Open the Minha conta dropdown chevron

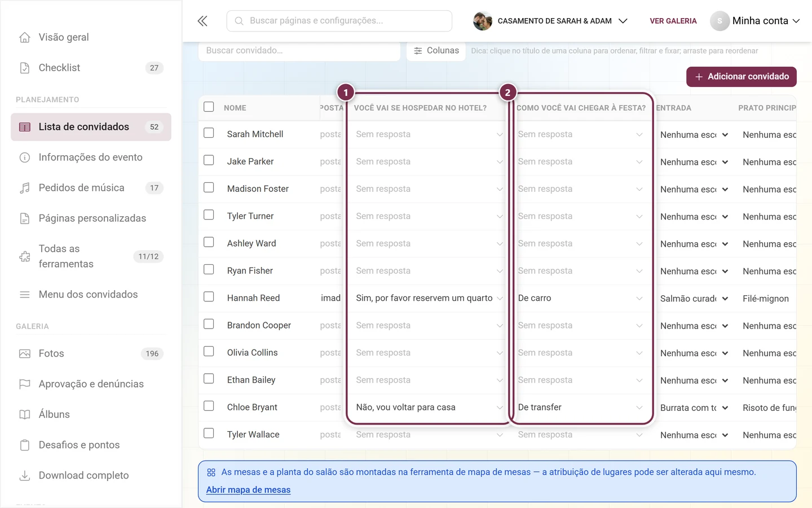click(796, 21)
